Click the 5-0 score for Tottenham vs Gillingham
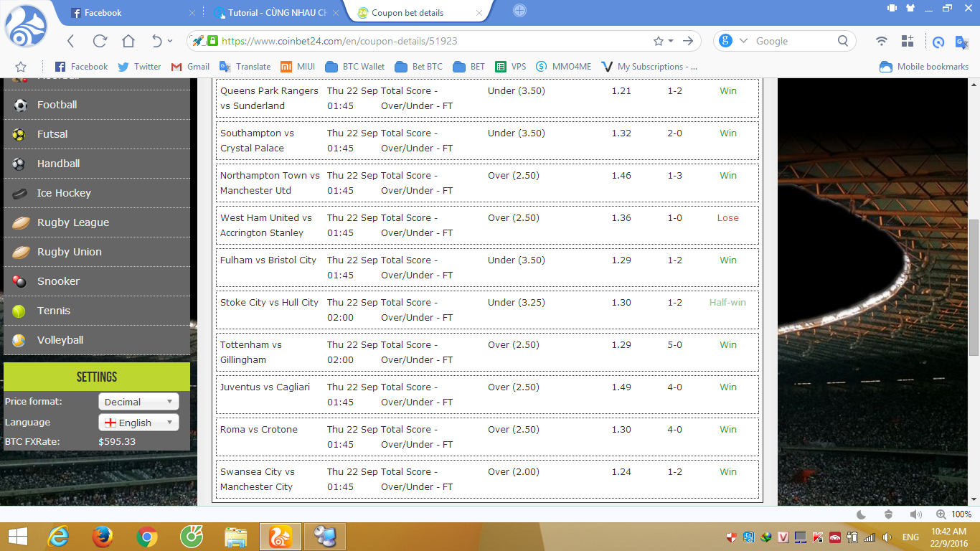Screen dimensions: 980x551 pos(674,345)
